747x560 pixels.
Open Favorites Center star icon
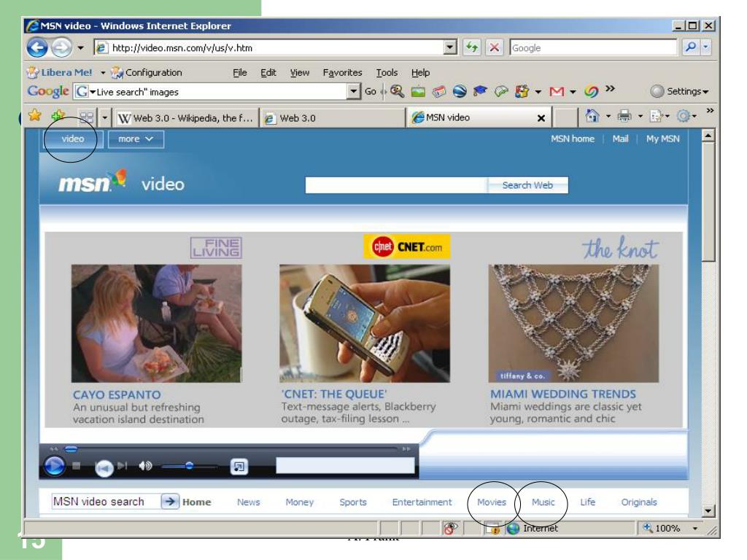point(35,115)
